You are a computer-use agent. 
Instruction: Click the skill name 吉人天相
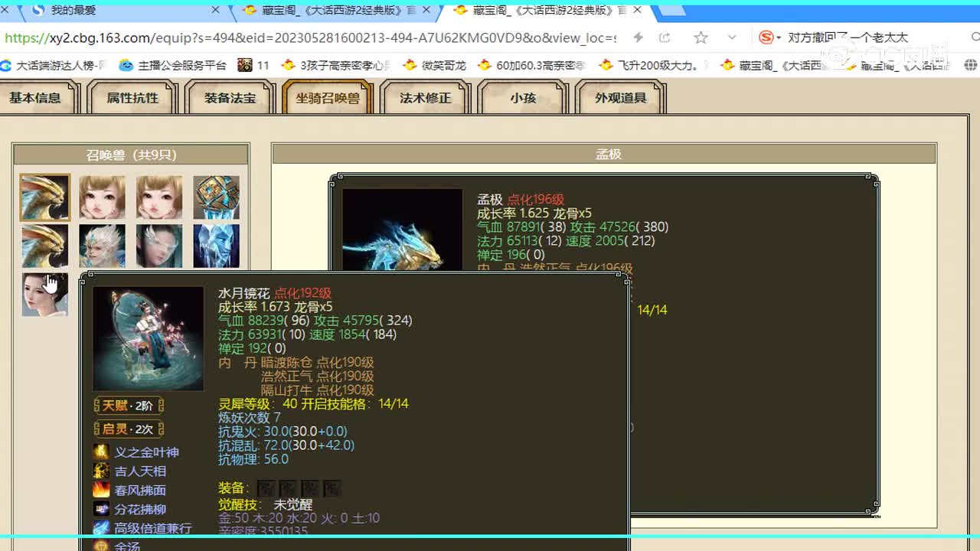click(141, 471)
